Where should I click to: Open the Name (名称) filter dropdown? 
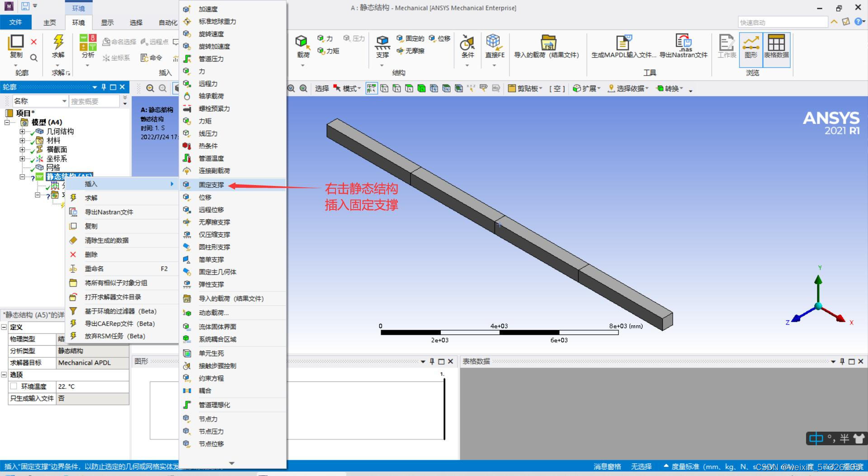64,101
